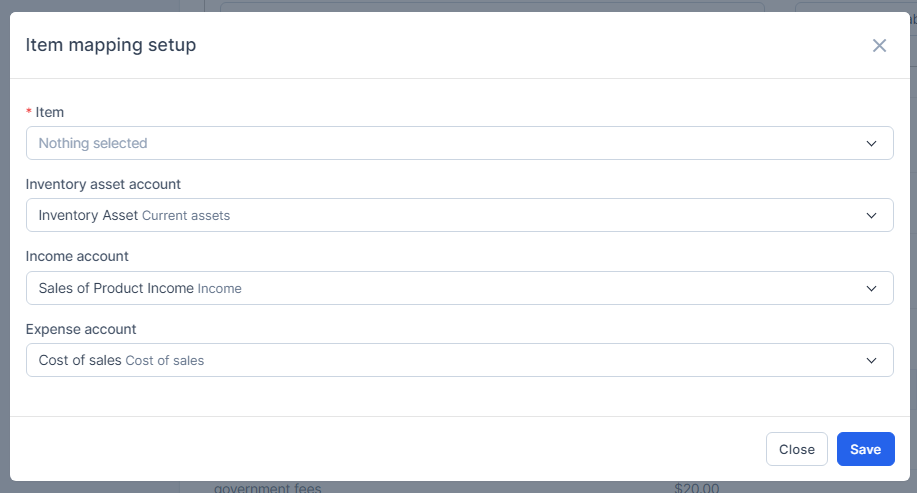Screen dimensions: 917x493
Task: Click the Expense account label
Action: [x=81, y=329]
